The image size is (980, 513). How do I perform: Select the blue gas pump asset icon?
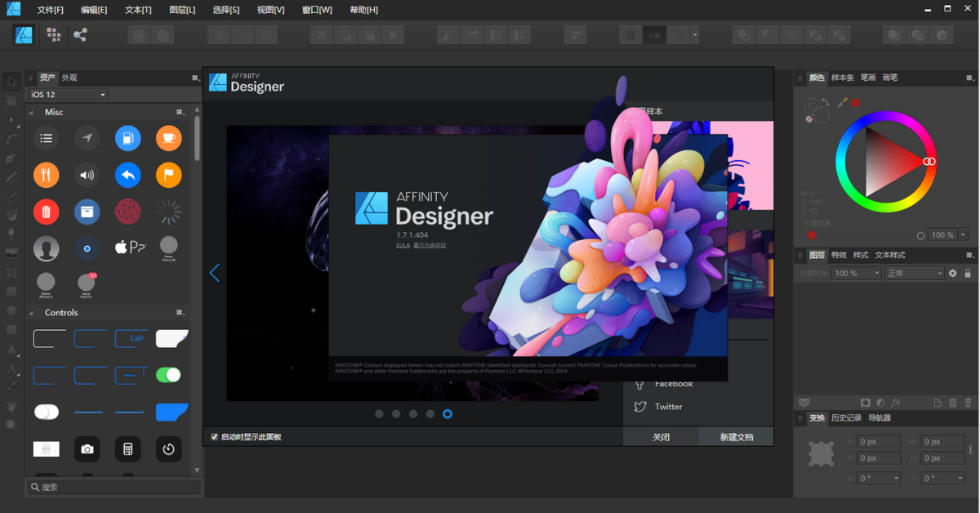coord(128,138)
